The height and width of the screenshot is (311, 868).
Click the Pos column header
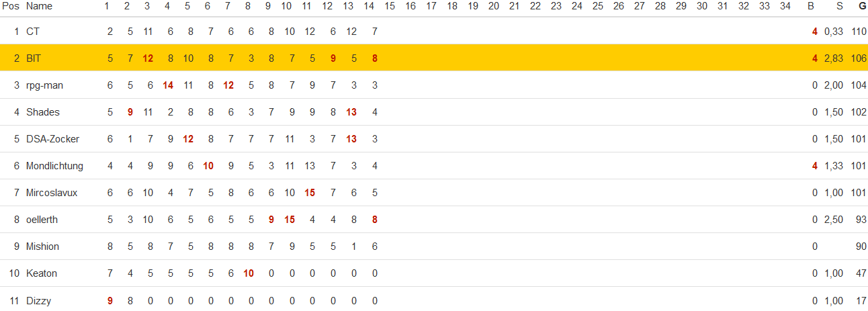pos(10,6)
